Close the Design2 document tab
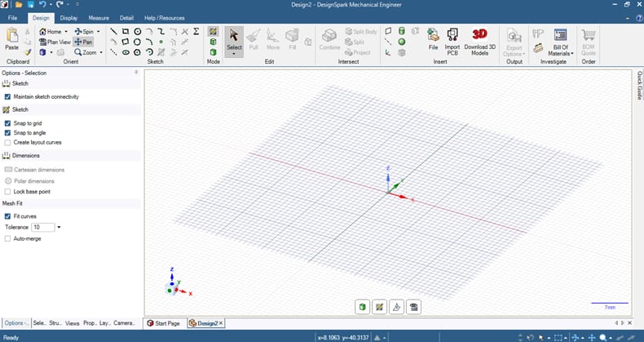The height and width of the screenshot is (342, 644). coord(221,323)
